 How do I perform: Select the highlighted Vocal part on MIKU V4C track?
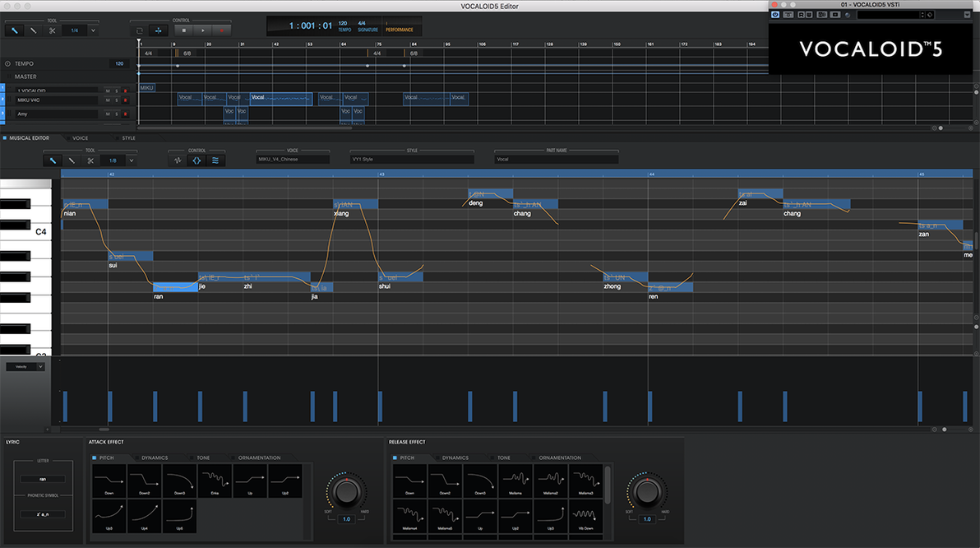[x=280, y=98]
